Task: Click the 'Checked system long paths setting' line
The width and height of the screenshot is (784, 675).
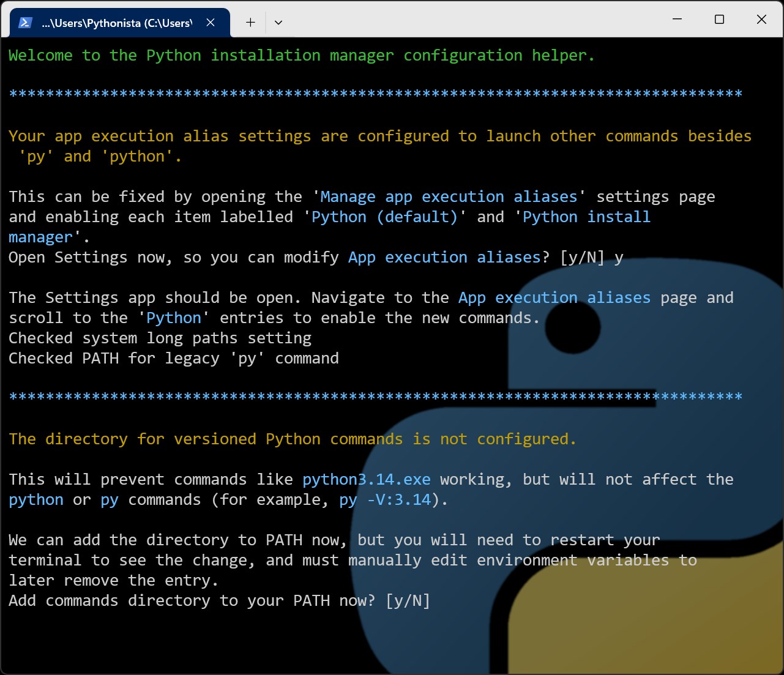Action: point(159,338)
